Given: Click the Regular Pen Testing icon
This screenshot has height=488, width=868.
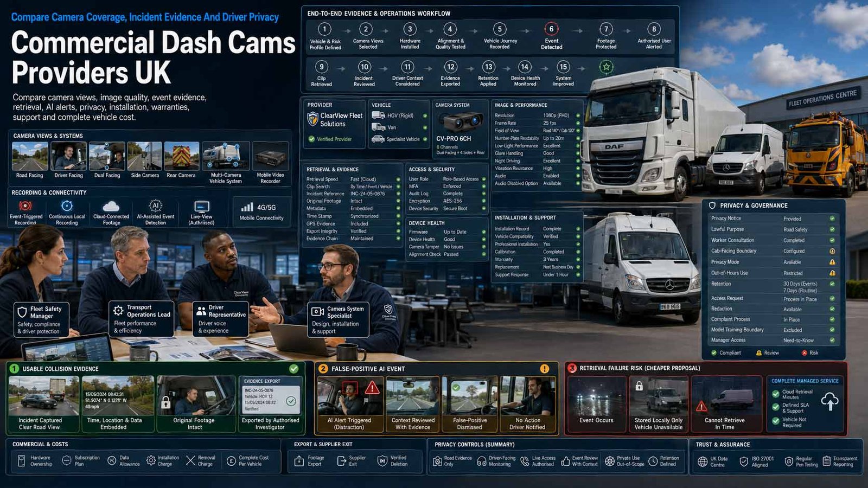Looking at the screenshot, I should pos(789,461).
